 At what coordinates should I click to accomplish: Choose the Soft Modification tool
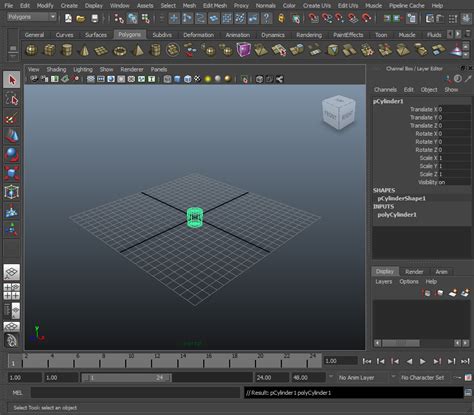click(x=12, y=211)
